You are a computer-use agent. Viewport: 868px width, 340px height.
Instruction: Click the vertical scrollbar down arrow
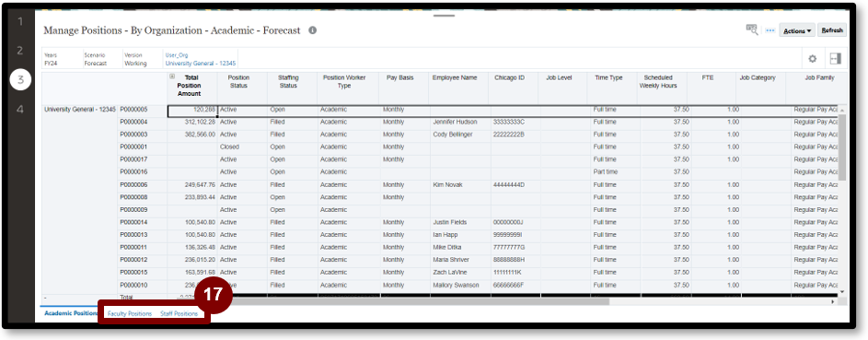pos(842,292)
